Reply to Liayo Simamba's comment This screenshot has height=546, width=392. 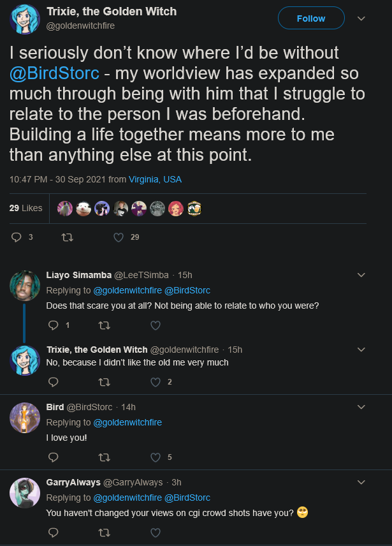tap(53, 325)
